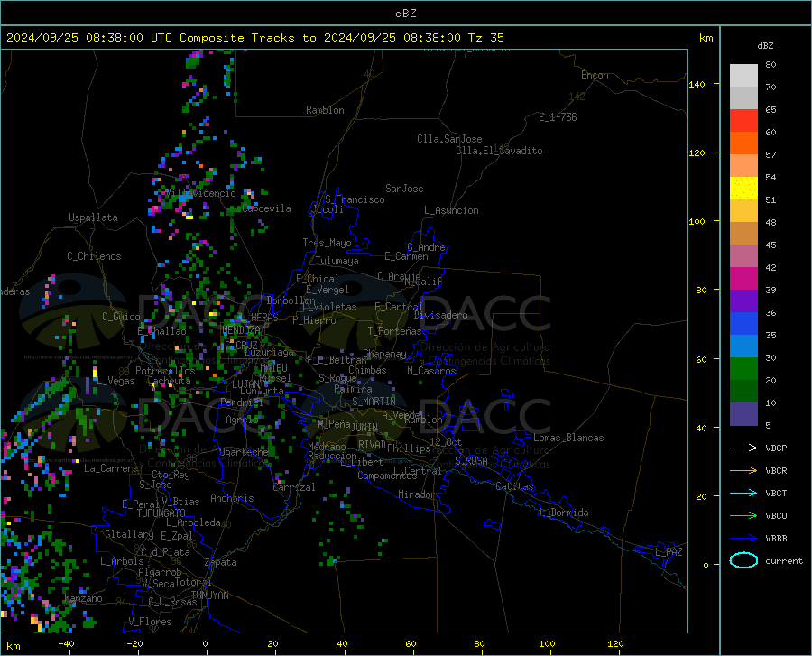Click the 'L_Vegas' map label
The width and height of the screenshot is (812, 656).
coord(116,381)
